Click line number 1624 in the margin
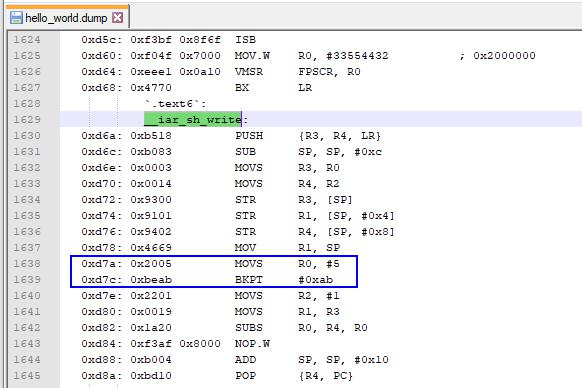Image resolution: width=582 pixels, height=388 pixels. [27, 40]
